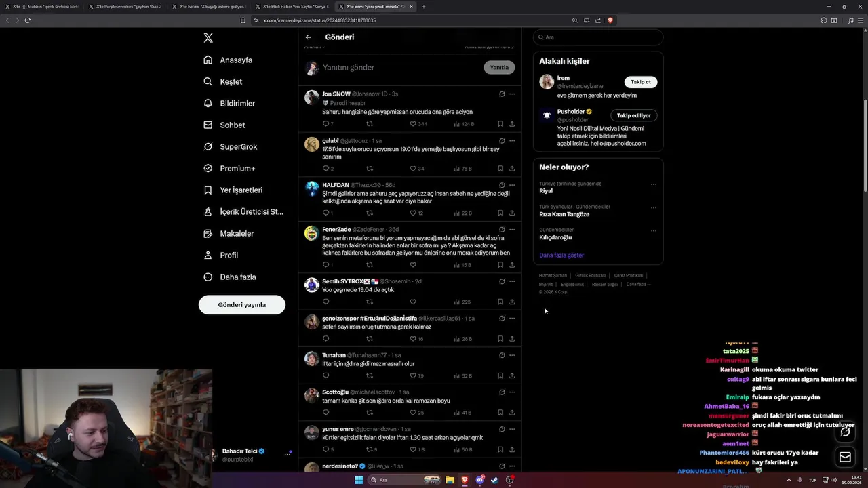Screen dimensions: 868x488
Task: Open Bildirimler in sidebar
Action: (229, 103)
